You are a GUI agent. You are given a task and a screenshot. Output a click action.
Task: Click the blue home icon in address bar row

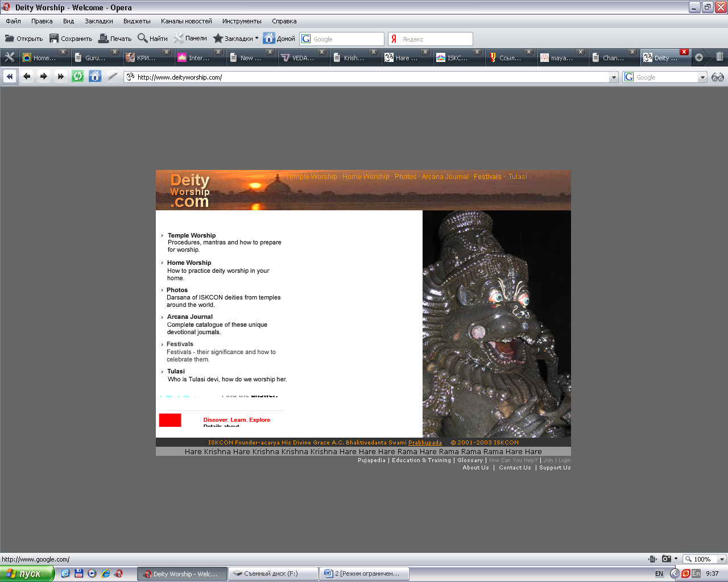pyautogui.click(x=95, y=76)
